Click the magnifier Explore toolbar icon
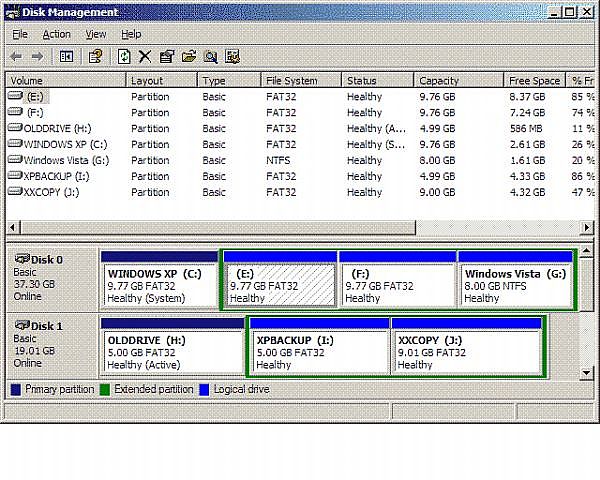Image resolution: width=600 pixels, height=480 pixels. click(x=210, y=57)
